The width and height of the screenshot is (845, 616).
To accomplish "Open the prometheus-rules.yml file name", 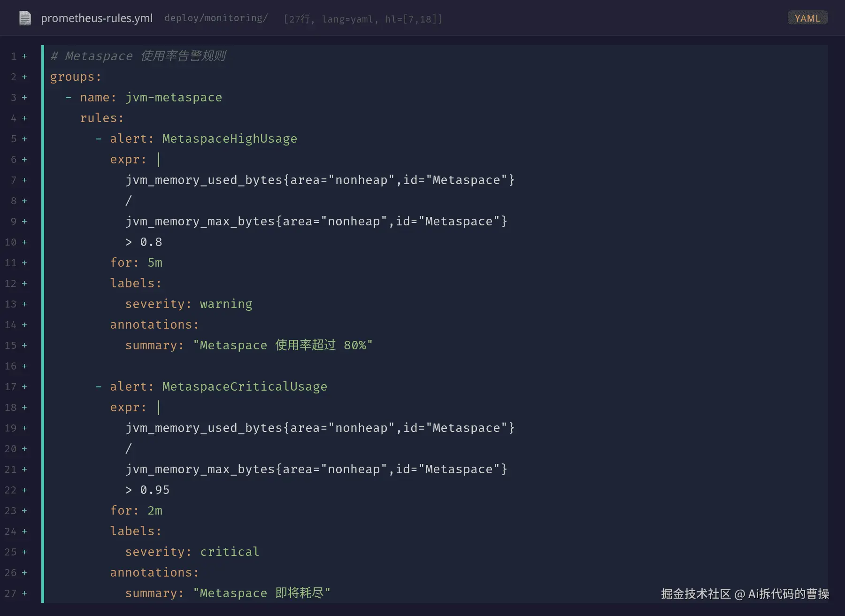I will tap(97, 18).
